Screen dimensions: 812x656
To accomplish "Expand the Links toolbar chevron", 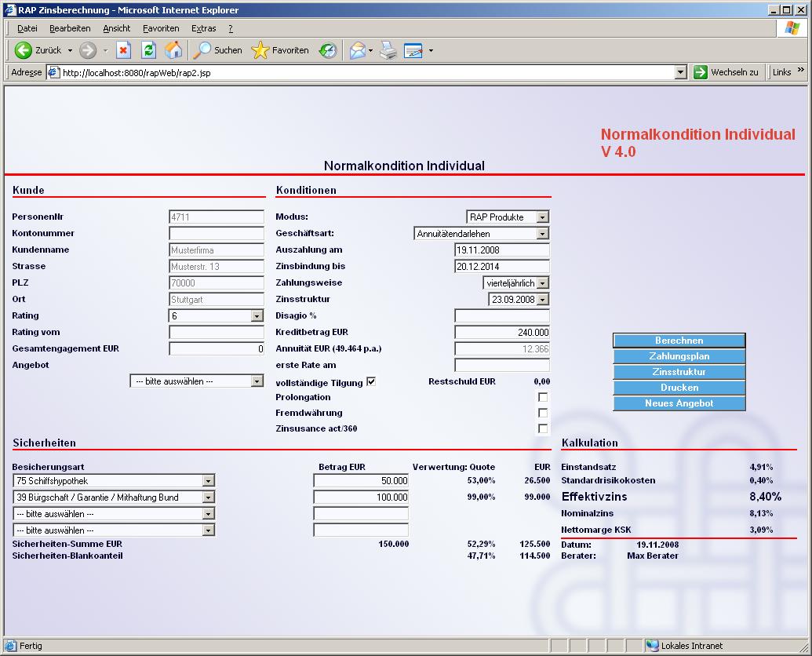I will coord(800,70).
